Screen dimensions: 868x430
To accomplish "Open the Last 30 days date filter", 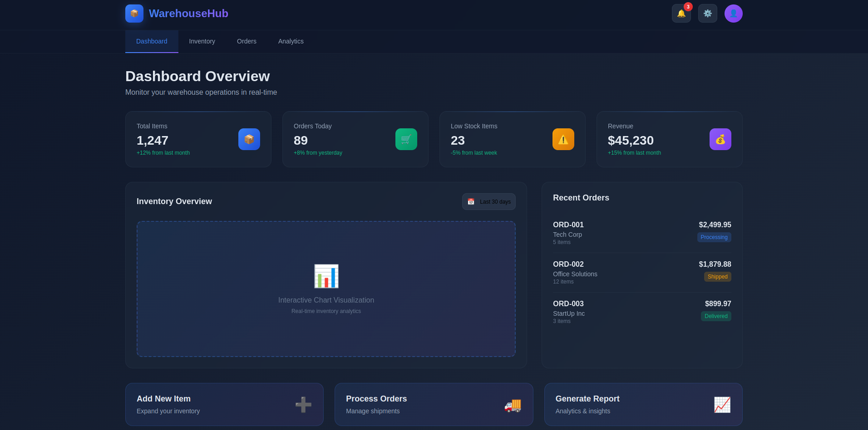I will [489, 202].
